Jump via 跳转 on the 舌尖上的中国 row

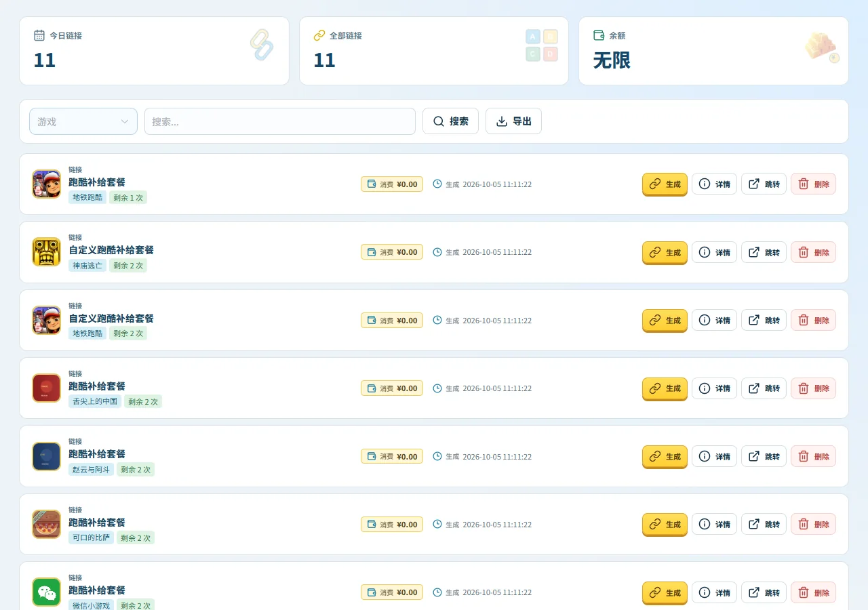pos(764,388)
